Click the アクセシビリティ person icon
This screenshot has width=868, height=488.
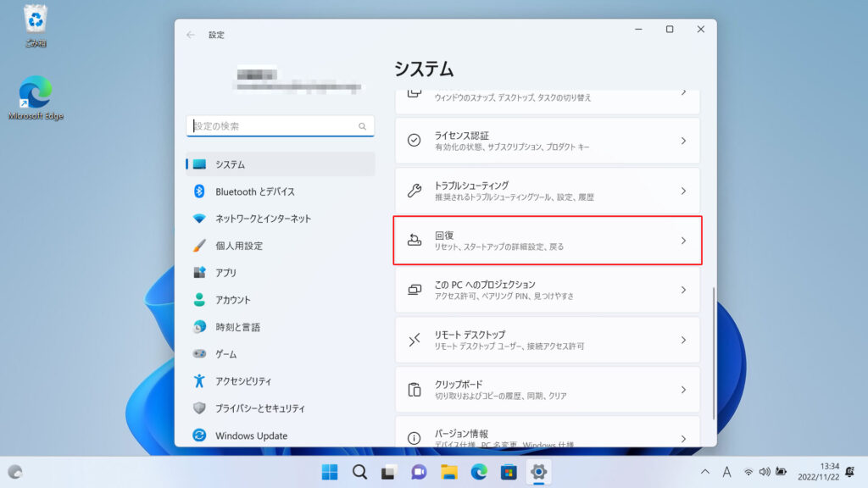coord(199,380)
